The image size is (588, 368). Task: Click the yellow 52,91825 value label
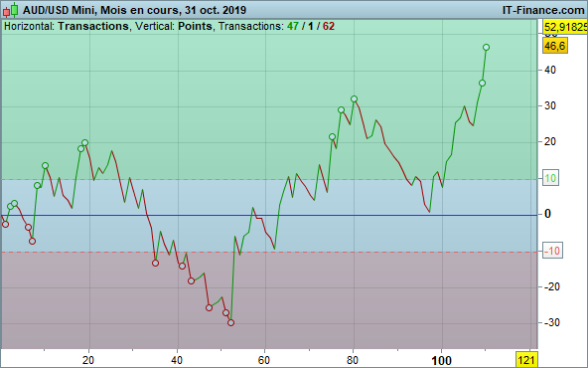pyautogui.click(x=565, y=28)
